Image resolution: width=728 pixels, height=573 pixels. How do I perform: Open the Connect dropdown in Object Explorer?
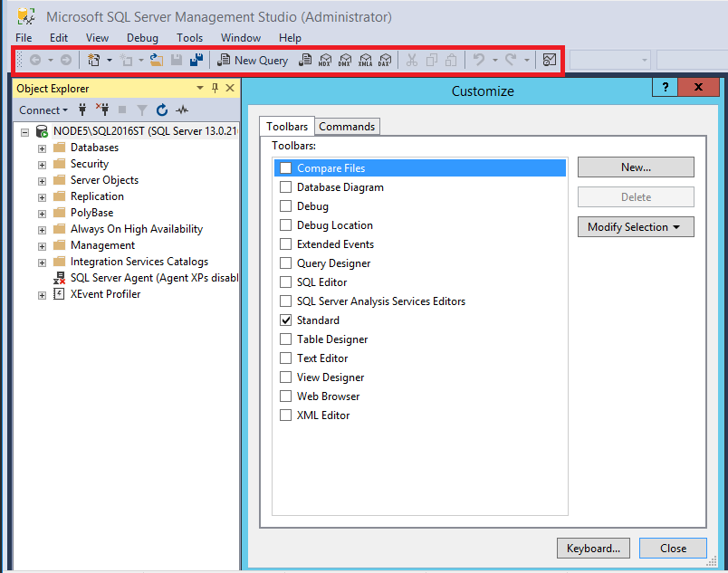(43, 110)
